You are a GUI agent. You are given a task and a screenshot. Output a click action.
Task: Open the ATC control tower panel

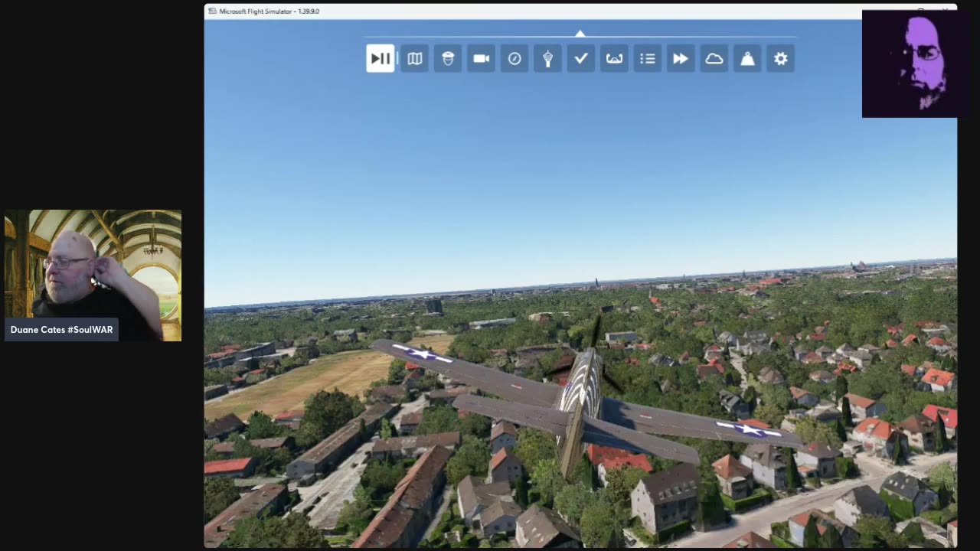547,59
